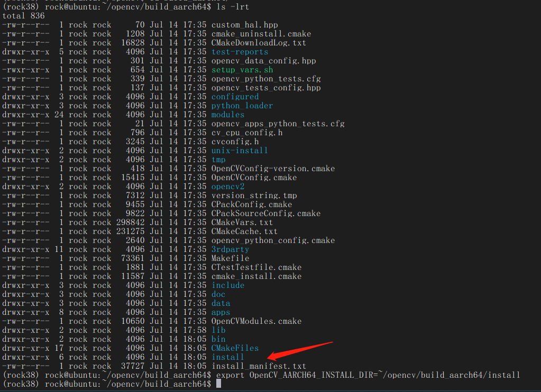Select the setup_vars.sh script name

coord(242,70)
